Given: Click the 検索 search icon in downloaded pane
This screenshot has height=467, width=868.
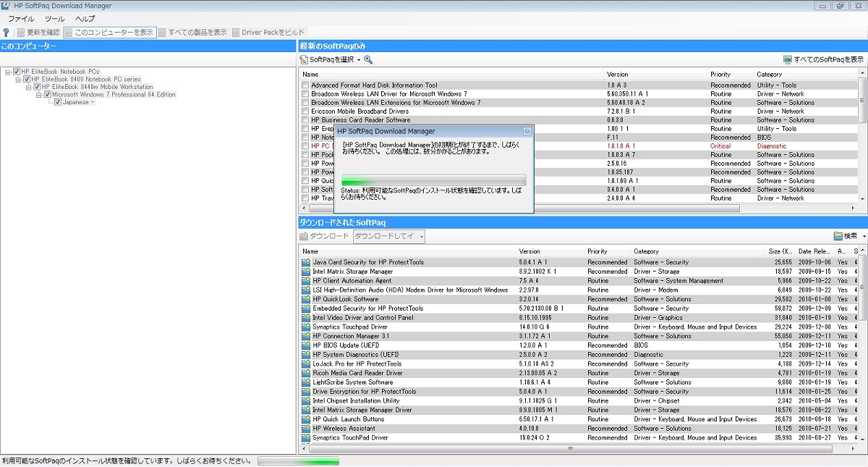Looking at the screenshot, I should point(838,236).
